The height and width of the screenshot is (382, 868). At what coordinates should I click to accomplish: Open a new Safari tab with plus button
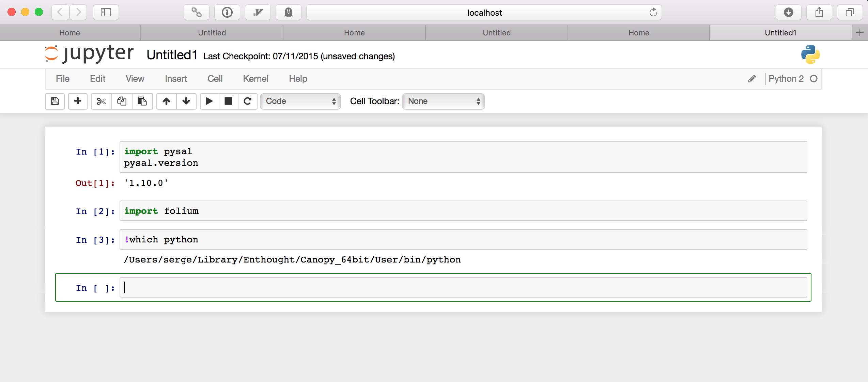(x=859, y=33)
